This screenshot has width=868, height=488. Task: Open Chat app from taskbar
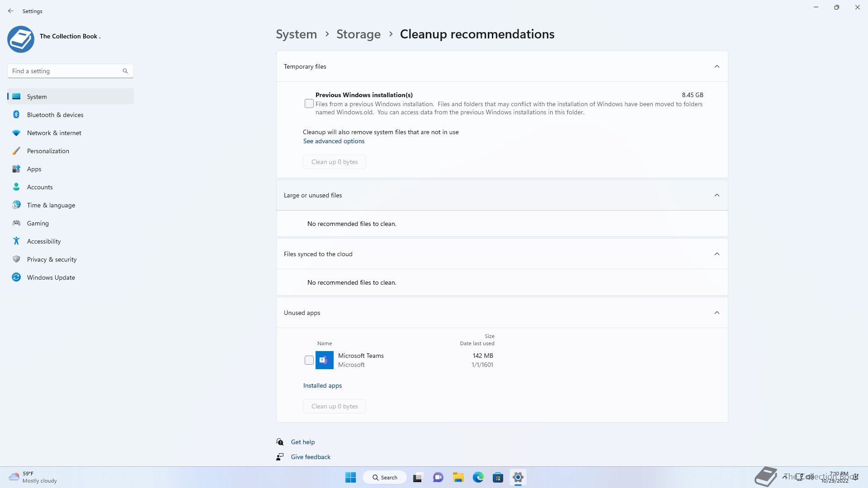tap(438, 477)
